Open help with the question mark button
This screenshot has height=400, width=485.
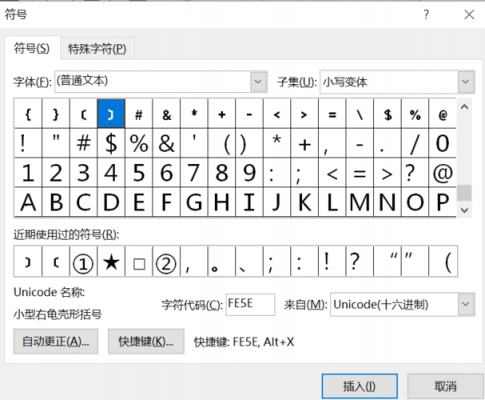click(426, 15)
